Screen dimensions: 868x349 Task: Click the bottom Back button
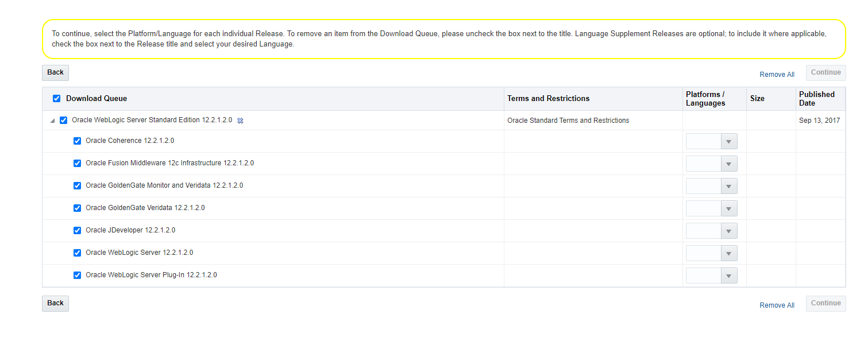coord(55,304)
